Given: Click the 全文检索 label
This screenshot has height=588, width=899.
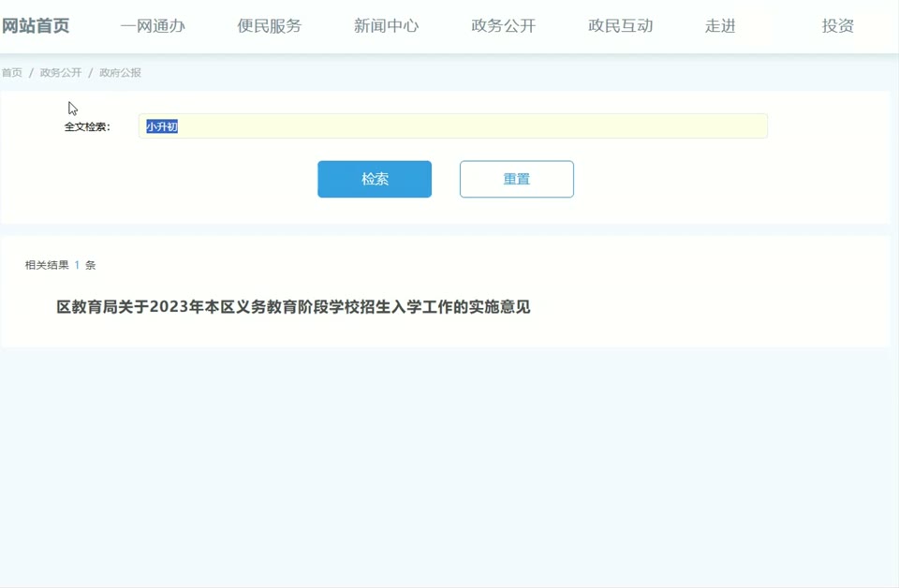Looking at the screenshot, I should click(x=87, y=126).
